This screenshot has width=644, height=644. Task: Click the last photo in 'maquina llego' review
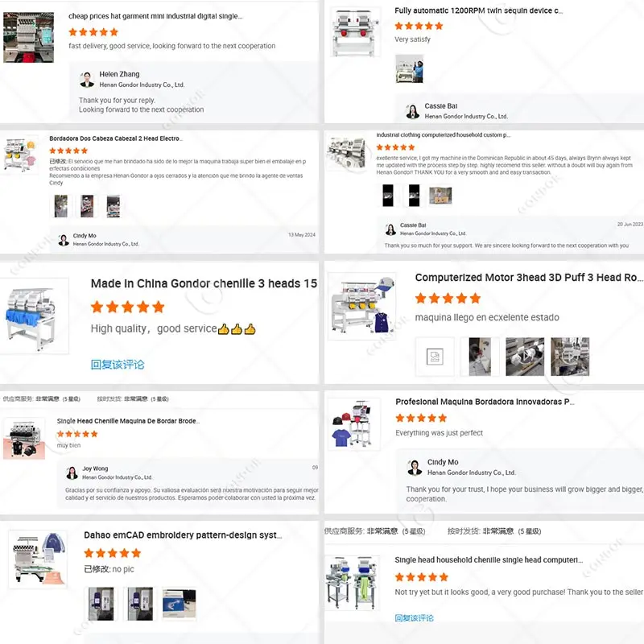tap(570, 357)
